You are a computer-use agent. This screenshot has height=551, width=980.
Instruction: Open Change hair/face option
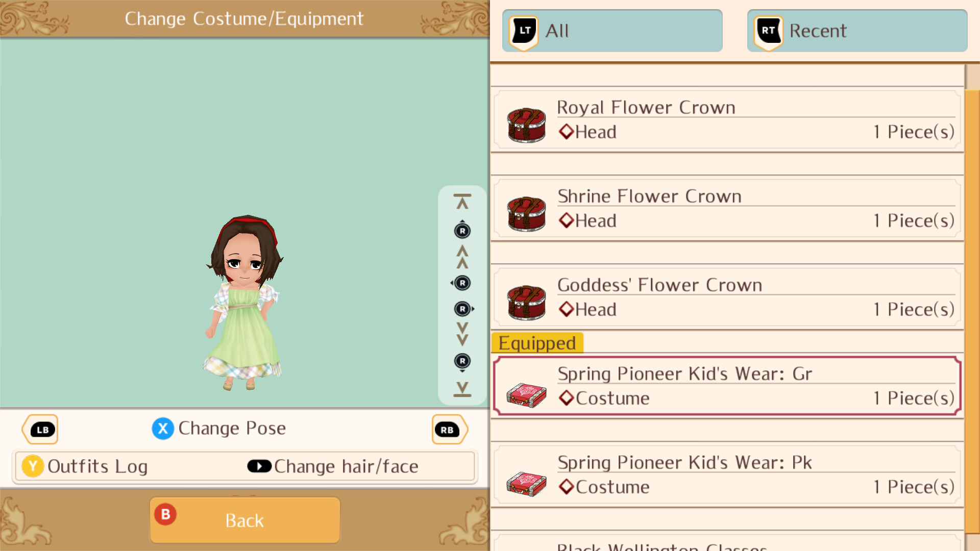[x=333, y=466]
